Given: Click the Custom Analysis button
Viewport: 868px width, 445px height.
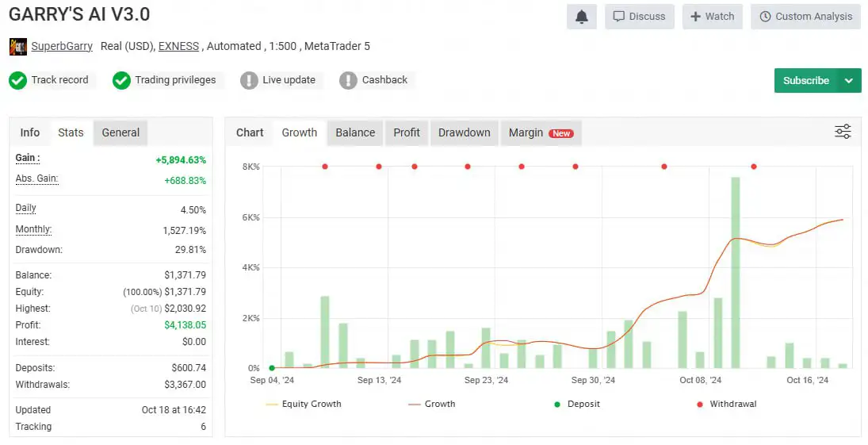Looking at the screenshot, I should tap(805, 17).
